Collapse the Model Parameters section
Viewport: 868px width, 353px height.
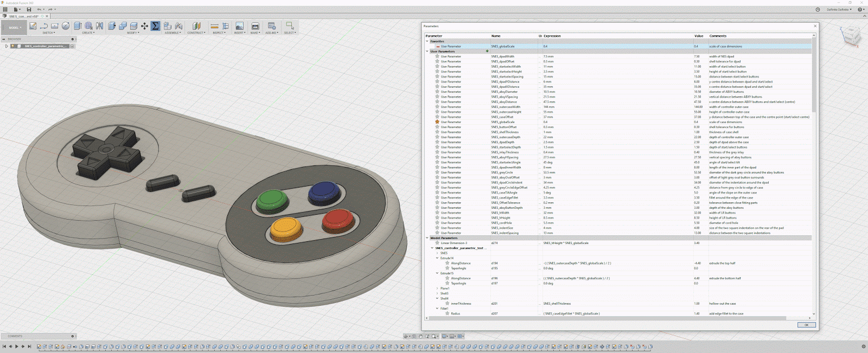coord(427,238)
